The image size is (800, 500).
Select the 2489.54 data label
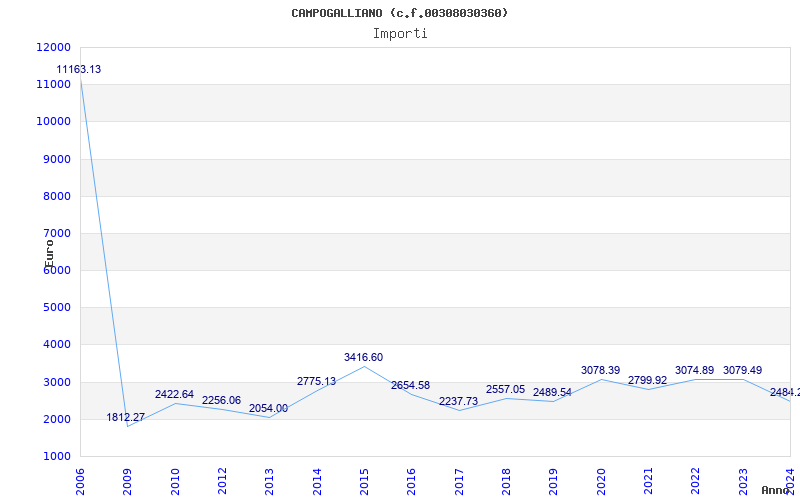pyautogui.click(x=553, y=392)
